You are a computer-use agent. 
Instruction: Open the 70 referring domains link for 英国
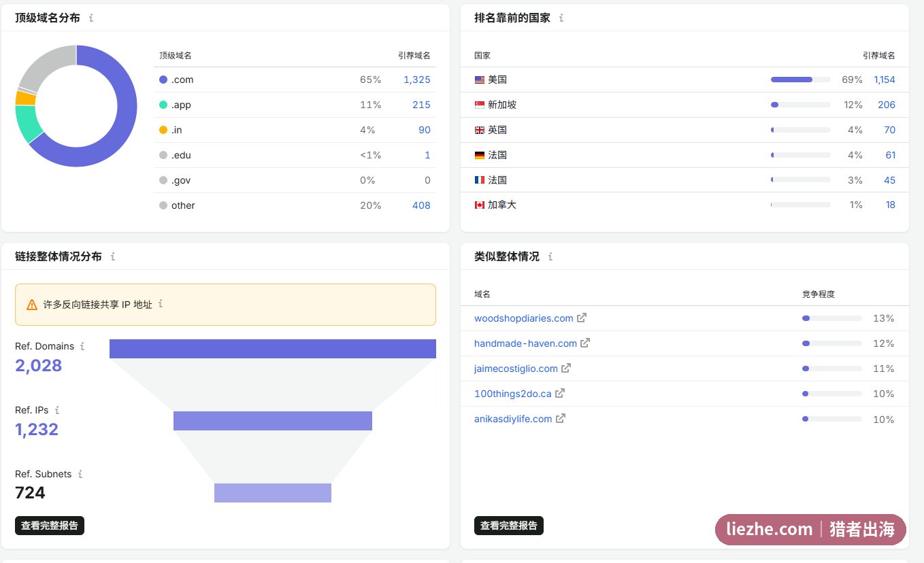(890, 130)
